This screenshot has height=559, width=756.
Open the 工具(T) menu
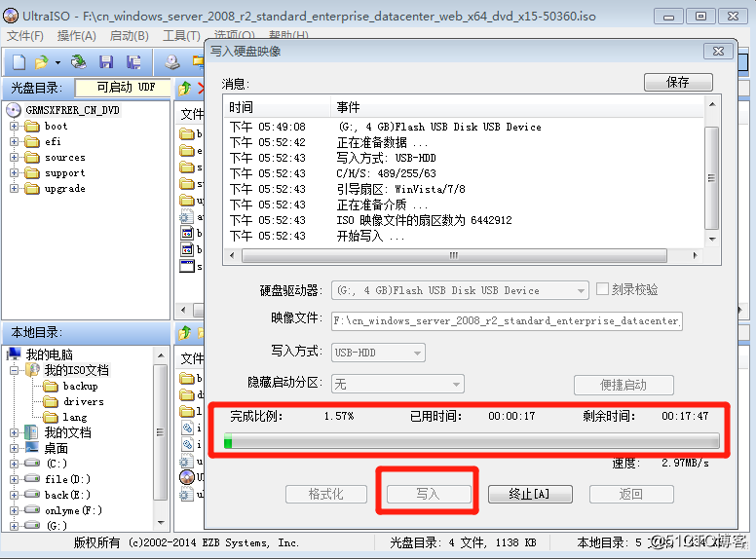(181, 36)
